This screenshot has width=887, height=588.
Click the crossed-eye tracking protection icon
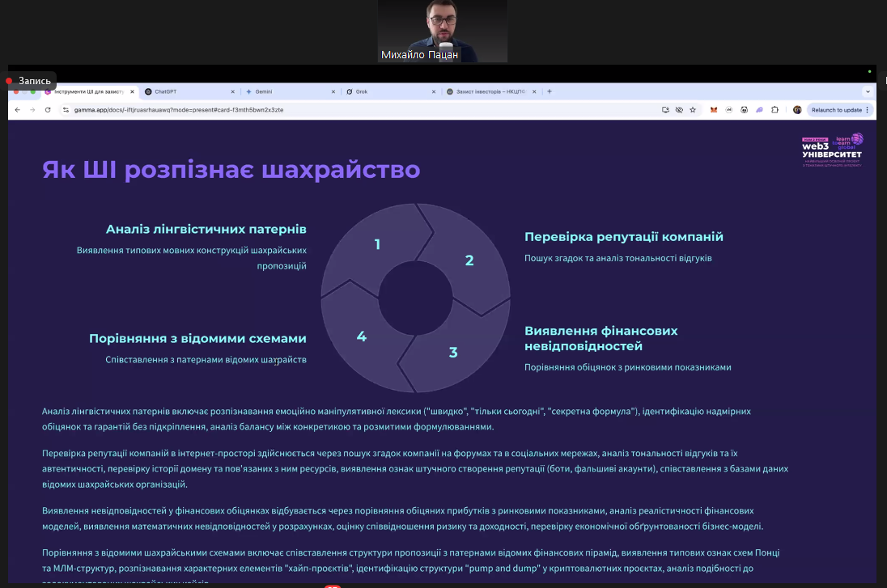[679, 109]
